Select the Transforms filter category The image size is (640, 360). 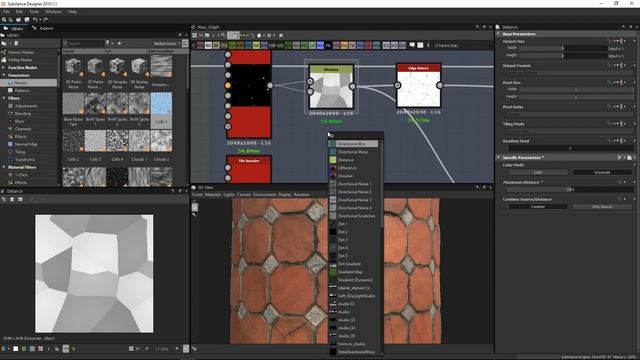[24, 160]
